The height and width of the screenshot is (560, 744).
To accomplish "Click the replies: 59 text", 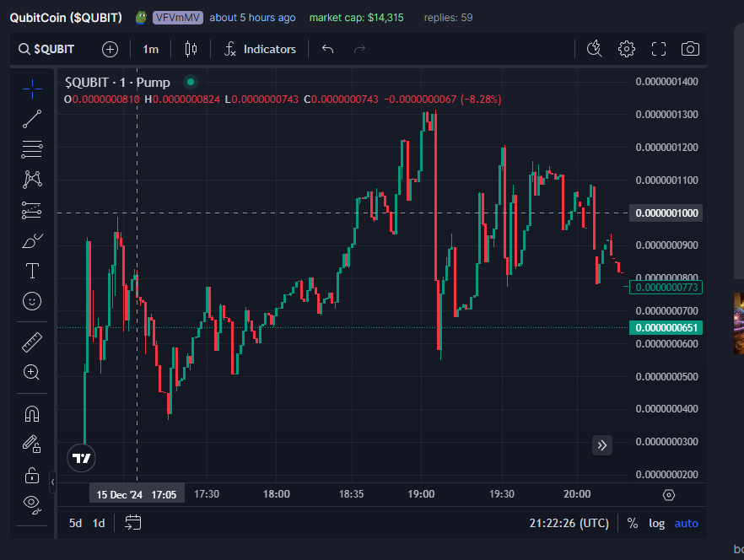I will 449,18.
